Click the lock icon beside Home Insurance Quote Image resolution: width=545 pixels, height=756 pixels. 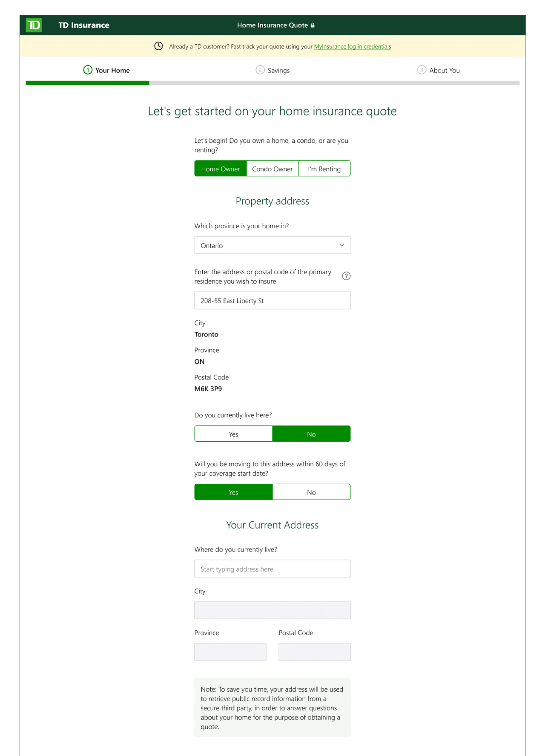[313, 25]
